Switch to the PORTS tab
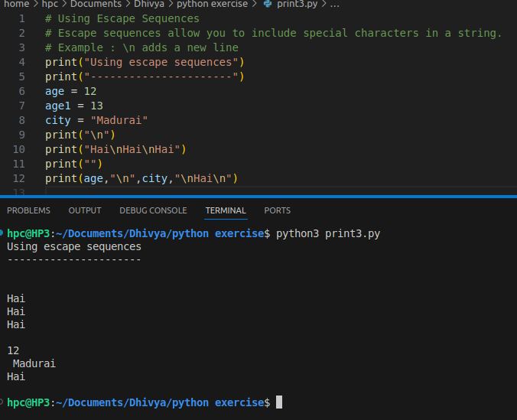This screenshot has width=517, height=420. 277,210
